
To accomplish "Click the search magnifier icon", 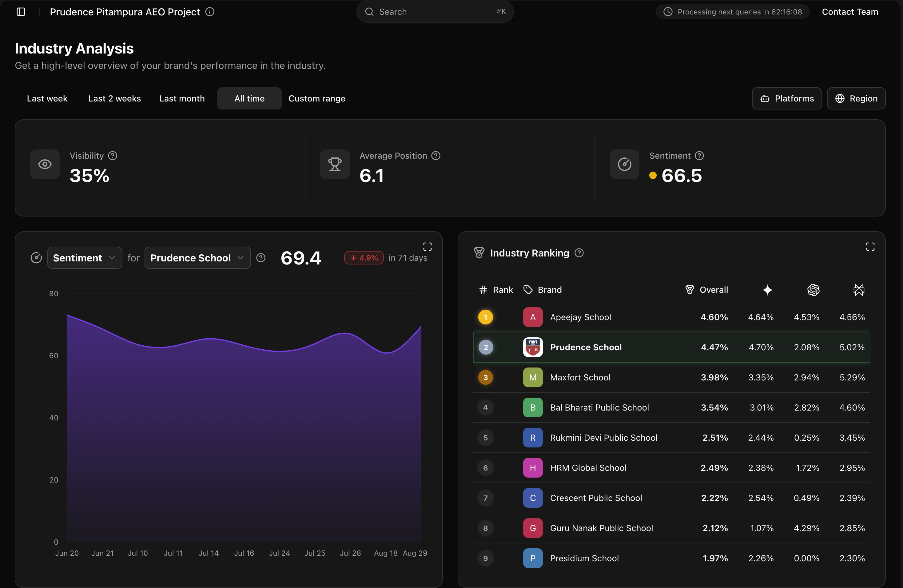I will 369,12.
